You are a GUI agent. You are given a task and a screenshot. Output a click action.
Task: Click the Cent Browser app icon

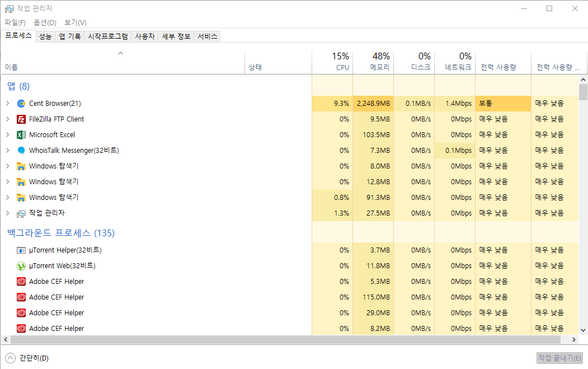click(21, 103)
